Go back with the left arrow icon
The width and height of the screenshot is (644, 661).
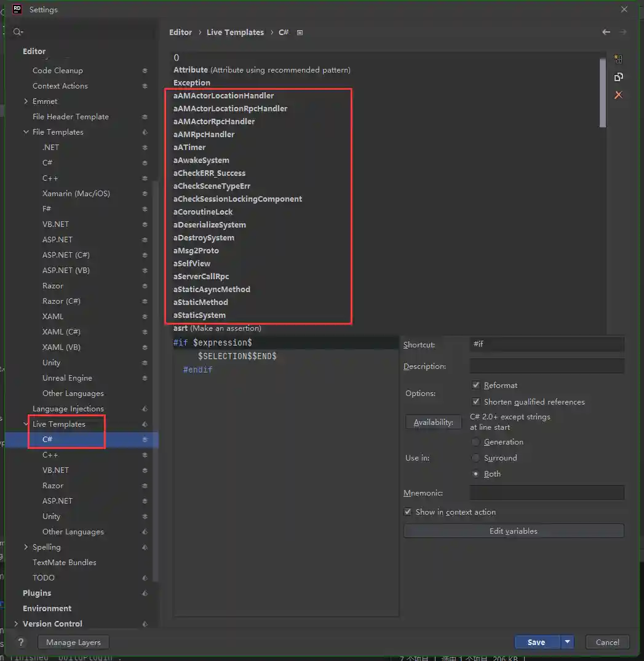pyautogui.click(x=606, y=32)
